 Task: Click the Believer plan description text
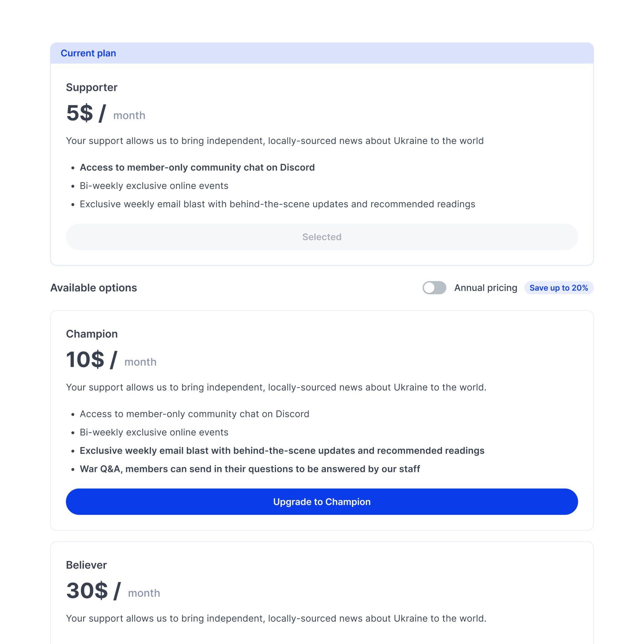[276, 618]
